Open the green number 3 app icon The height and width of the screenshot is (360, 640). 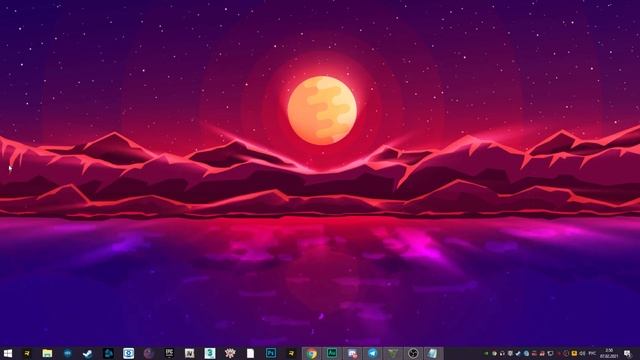[x=210, y=353]
